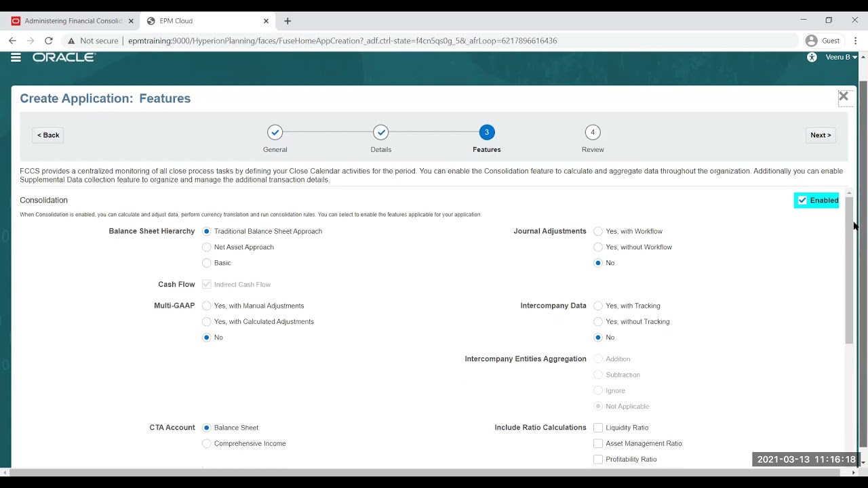
Task: Click the URL address bar
Action: [342, 41]
